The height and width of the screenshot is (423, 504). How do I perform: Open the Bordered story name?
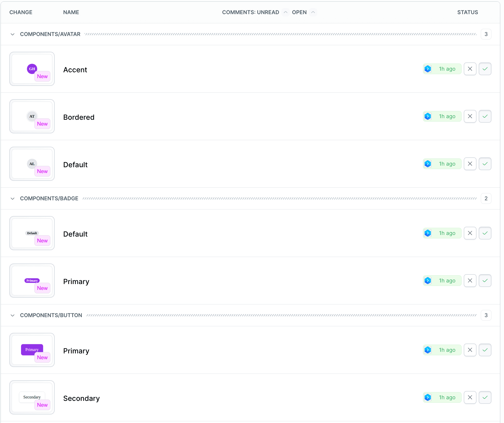tap(79, 117)
